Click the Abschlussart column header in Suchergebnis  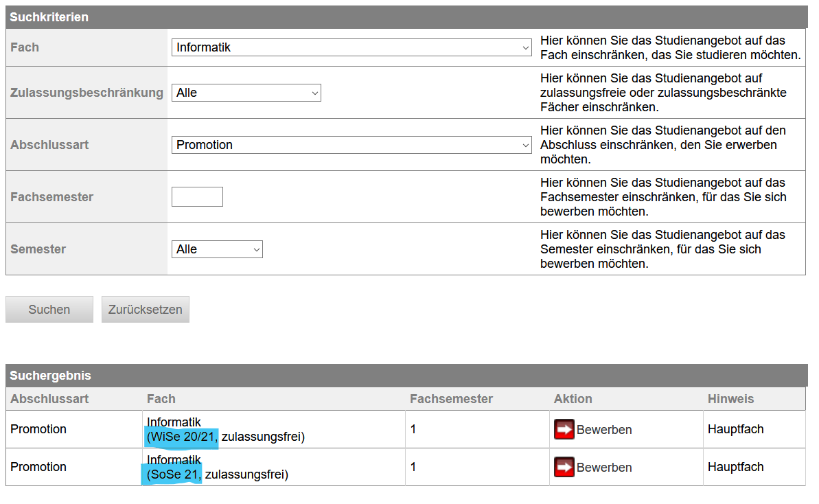[49, 399]
